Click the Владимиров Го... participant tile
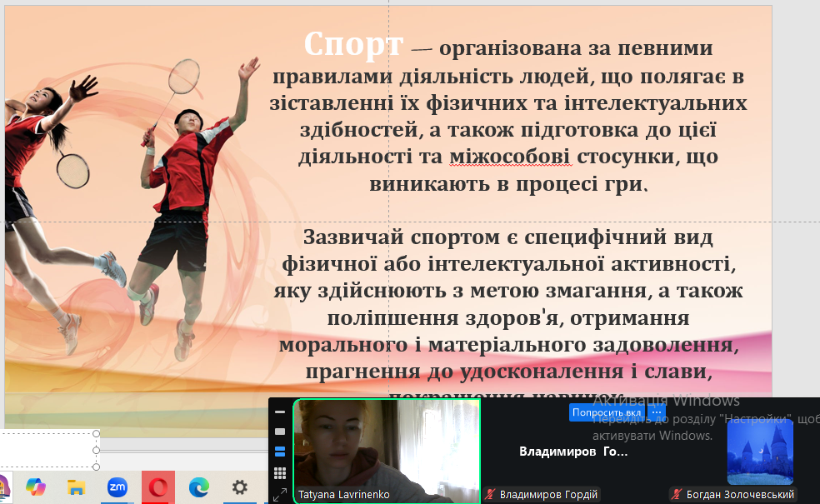 coord(573,452)
